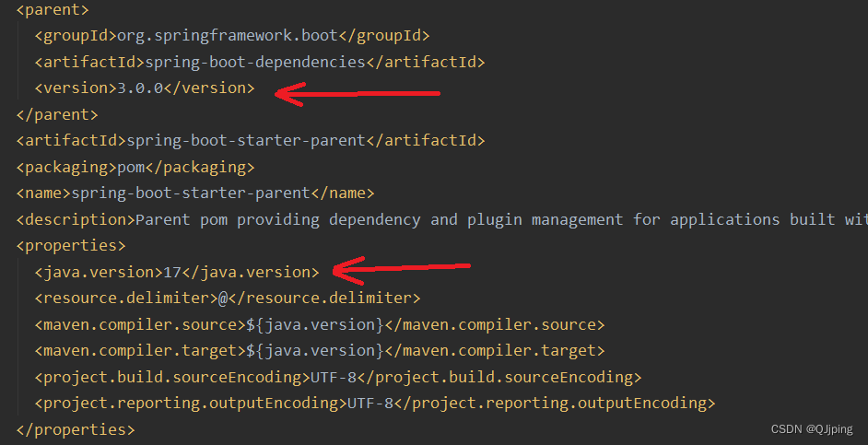Click the closing parent tag
Viewport: 868px width, 445px height.
pos(57,114)
